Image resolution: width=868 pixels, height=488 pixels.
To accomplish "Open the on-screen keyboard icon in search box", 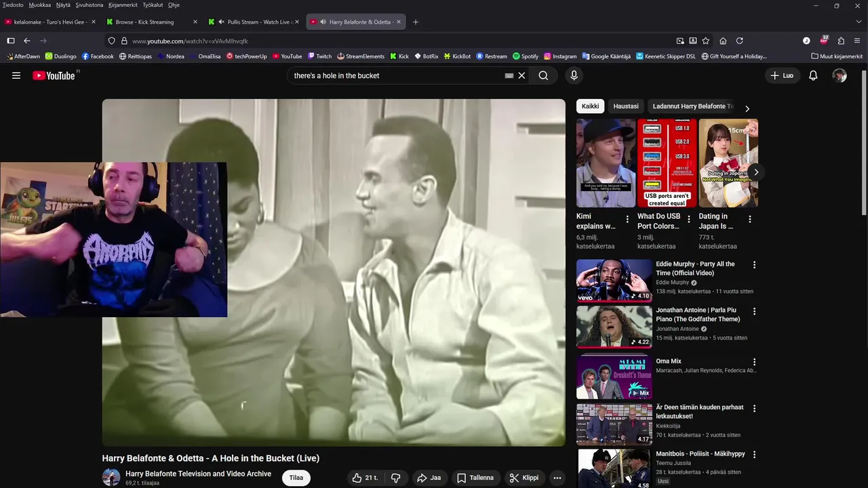I will pyautogui.click(x=509, y=76).
